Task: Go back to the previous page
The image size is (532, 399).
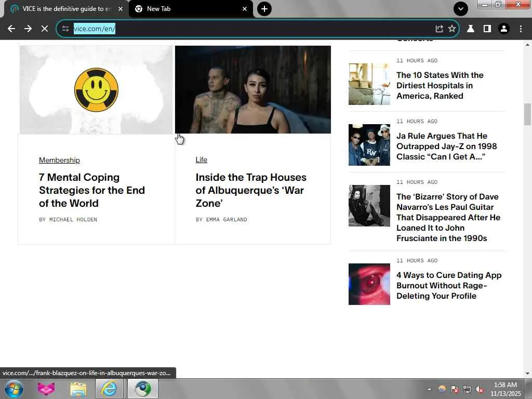Action: (11, 29)
